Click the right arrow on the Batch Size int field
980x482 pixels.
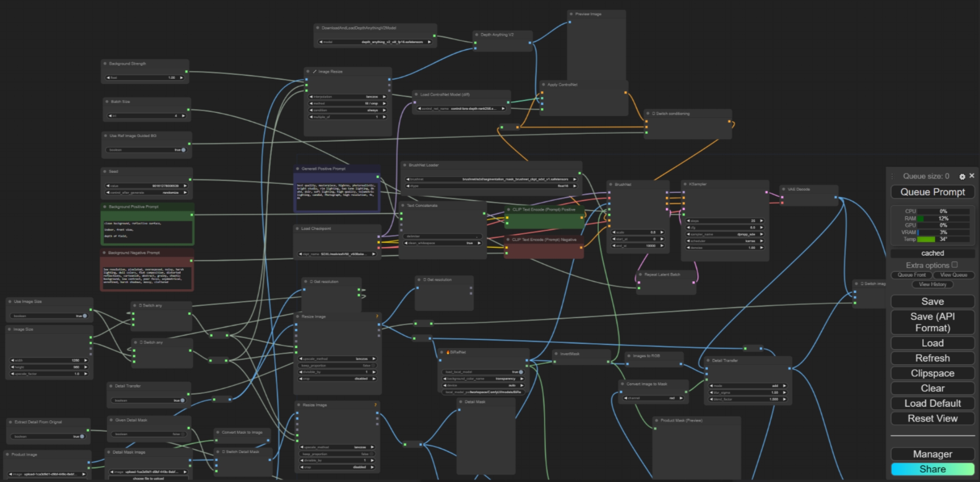point(183,116)
